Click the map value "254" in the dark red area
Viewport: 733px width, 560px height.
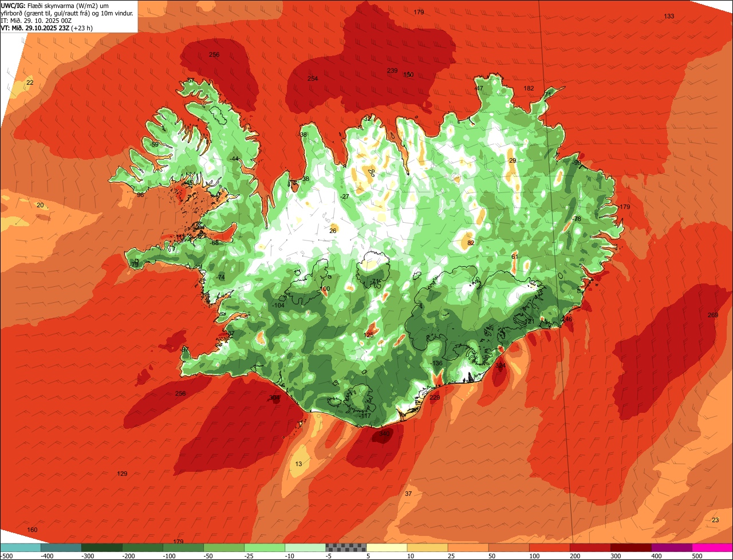click(x=313, y=78)
